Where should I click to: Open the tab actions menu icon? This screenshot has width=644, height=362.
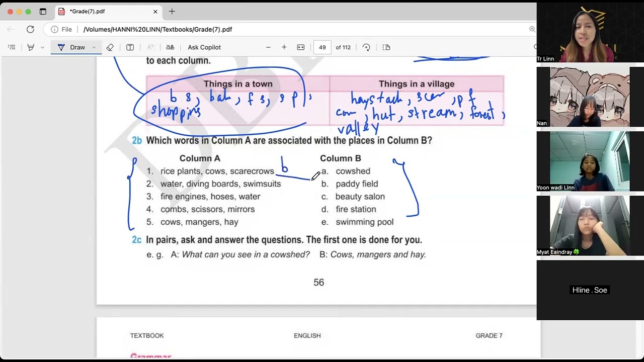point(43,11)
